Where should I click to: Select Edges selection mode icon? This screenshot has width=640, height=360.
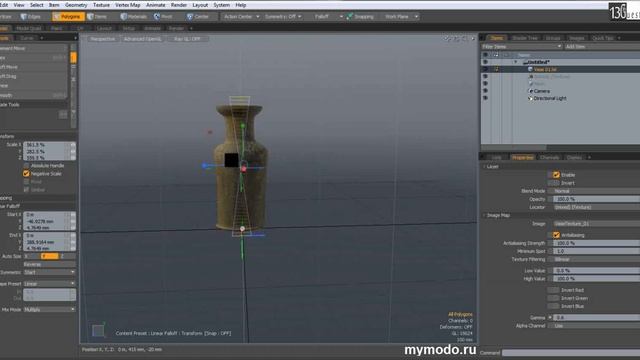(x=24, y=17)
